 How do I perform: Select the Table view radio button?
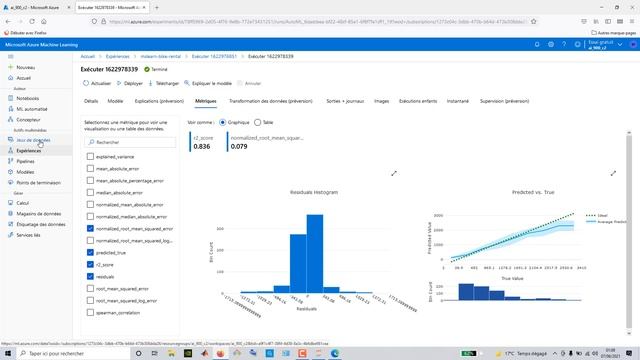click(x=258, y=122)
